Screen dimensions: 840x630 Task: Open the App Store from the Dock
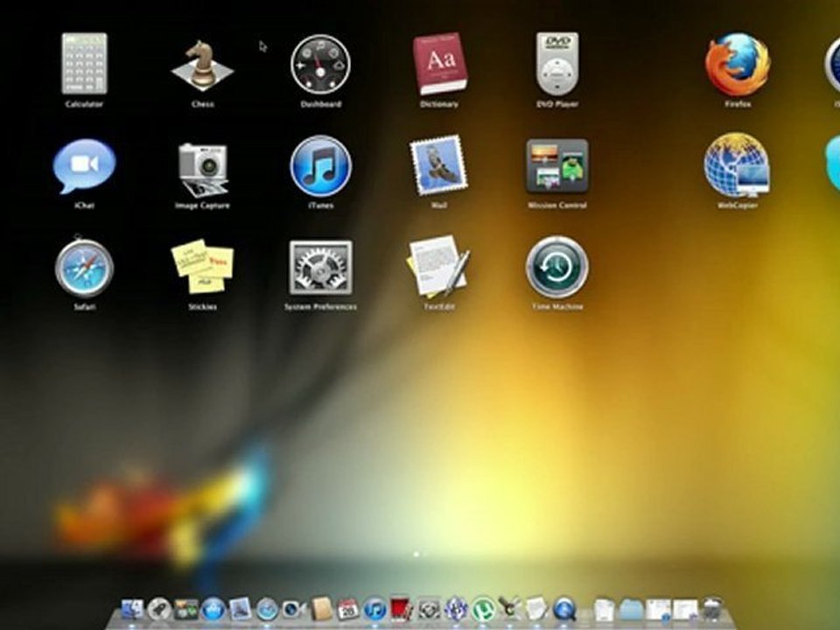(213, 609)
